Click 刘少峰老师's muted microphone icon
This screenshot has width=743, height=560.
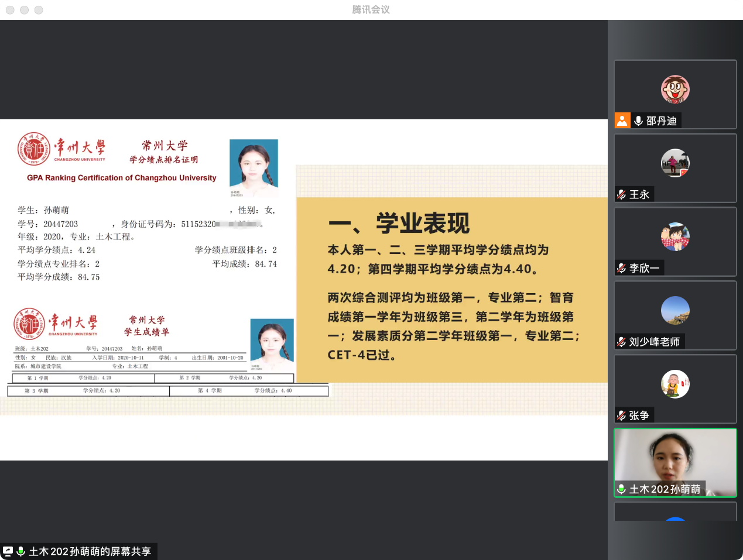pos(622,342)
